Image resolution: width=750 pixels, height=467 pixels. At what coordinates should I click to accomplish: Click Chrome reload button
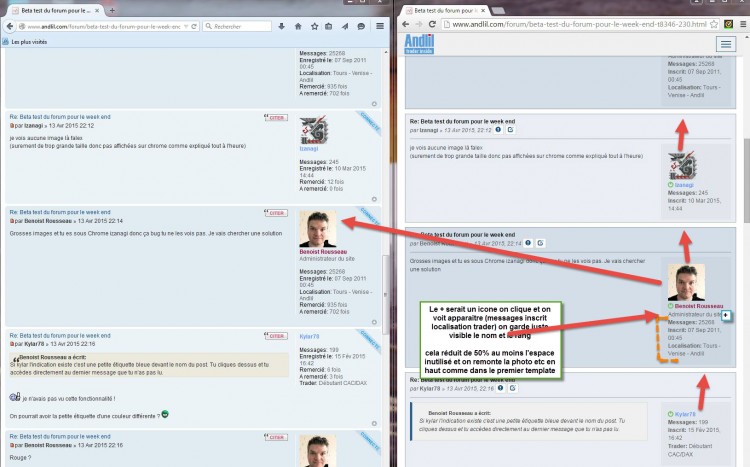click(432, 24)
